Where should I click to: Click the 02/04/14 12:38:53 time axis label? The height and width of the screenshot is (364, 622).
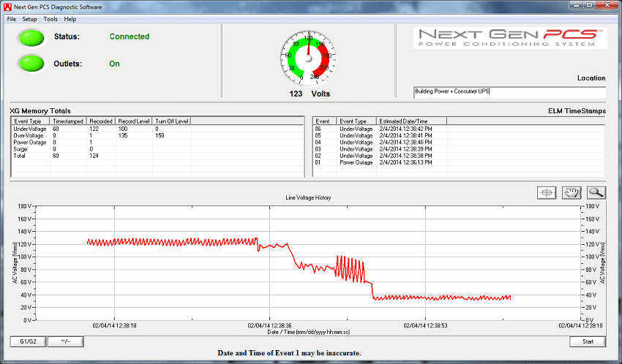click(426, 325)
